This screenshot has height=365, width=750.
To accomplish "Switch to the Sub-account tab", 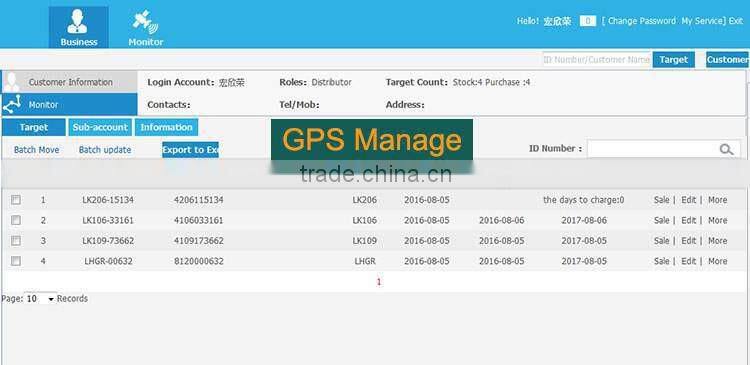I will click(x=100, y=127).
